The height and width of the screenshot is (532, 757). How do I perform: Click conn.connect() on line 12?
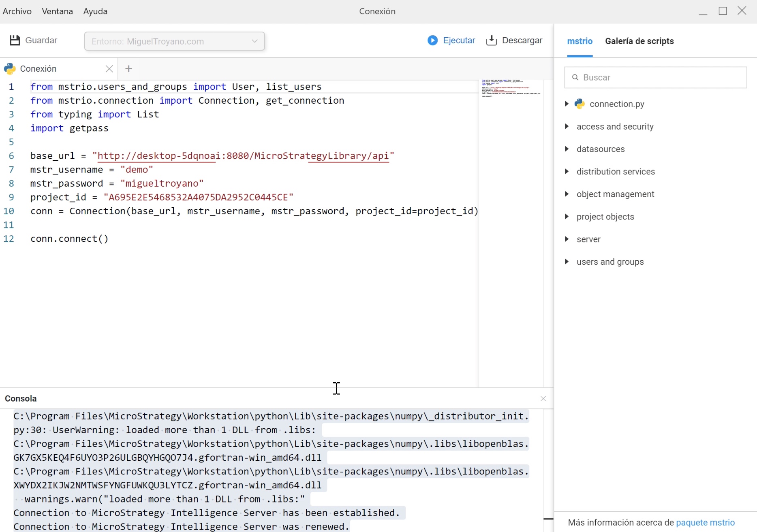pyautogui.click(x=69, y=238)
